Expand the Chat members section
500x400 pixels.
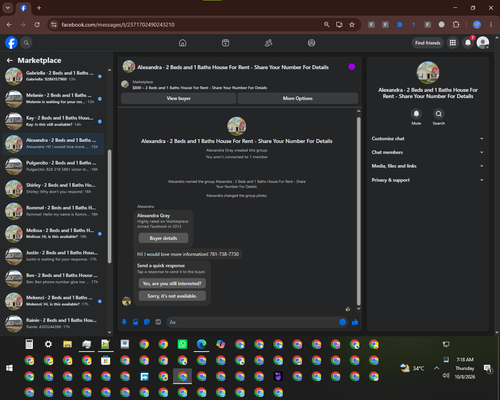(x=428, y=152)
